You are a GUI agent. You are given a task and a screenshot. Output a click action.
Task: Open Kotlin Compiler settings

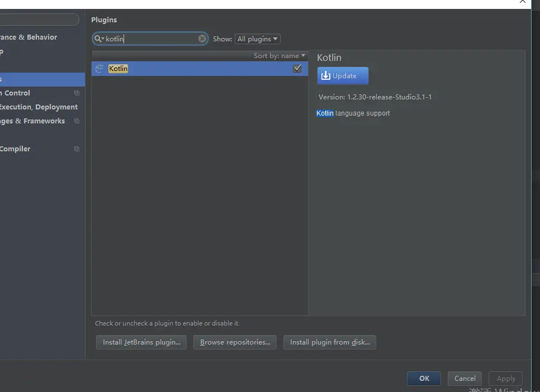15,149
